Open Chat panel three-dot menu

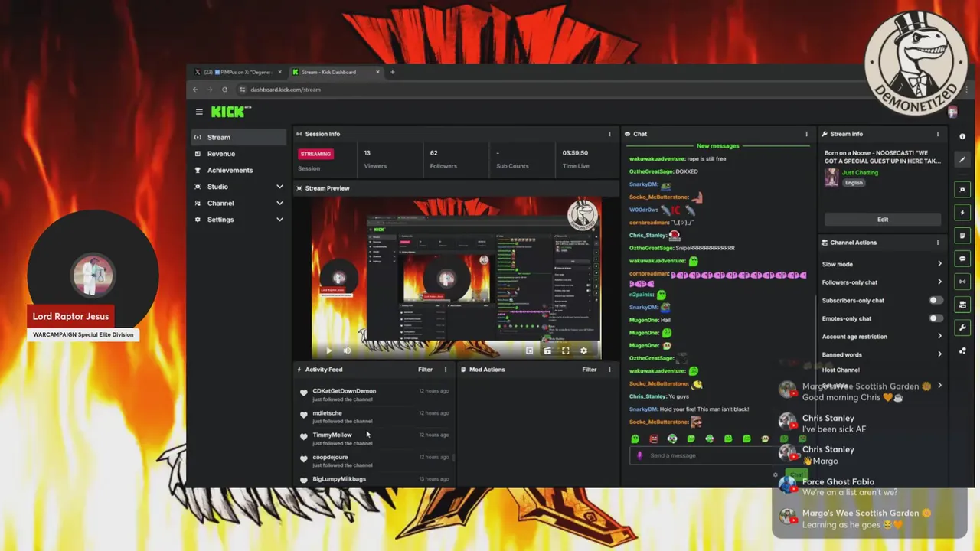pyautogui.click(x=806, y=134)
